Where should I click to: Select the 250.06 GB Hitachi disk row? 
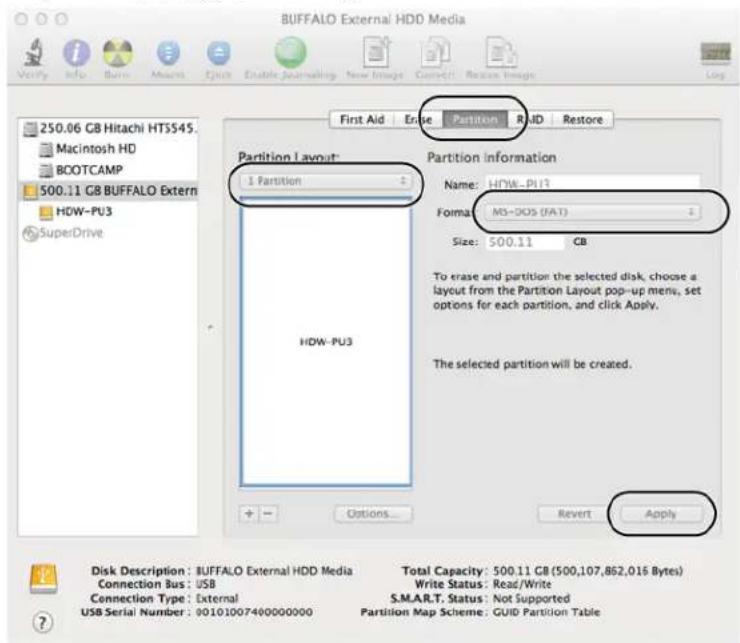[x=108, y=128]
